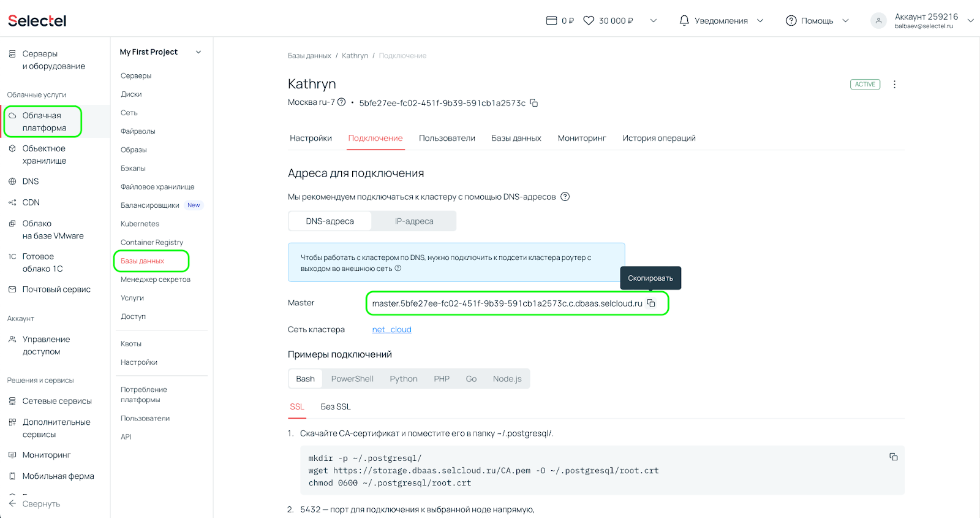Open the CDN service
The width and height of the screenshot is (980, 518).
[x=31, y=202]
